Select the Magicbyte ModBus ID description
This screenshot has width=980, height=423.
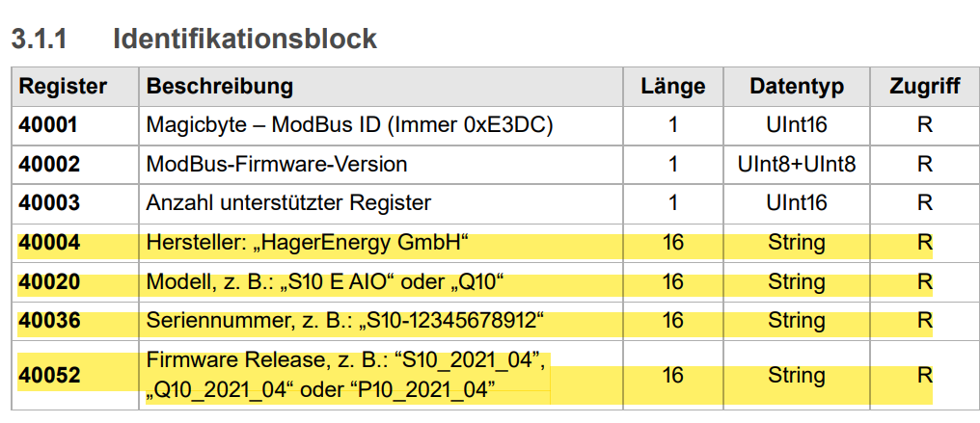point(349,125)
